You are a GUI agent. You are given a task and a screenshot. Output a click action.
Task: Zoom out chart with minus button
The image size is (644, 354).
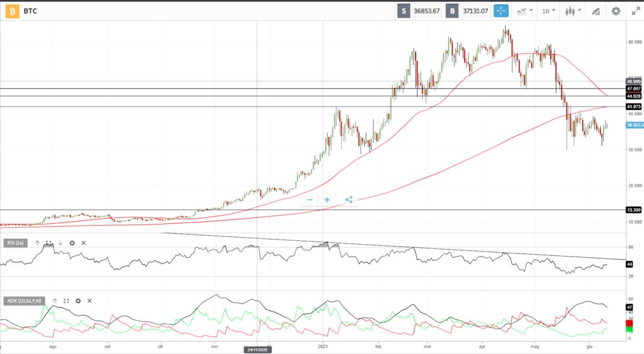point(309,200)
